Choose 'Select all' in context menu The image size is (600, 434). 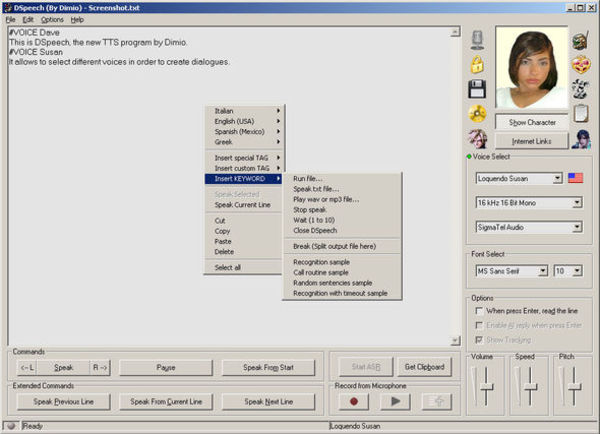(x=244, y=267)
